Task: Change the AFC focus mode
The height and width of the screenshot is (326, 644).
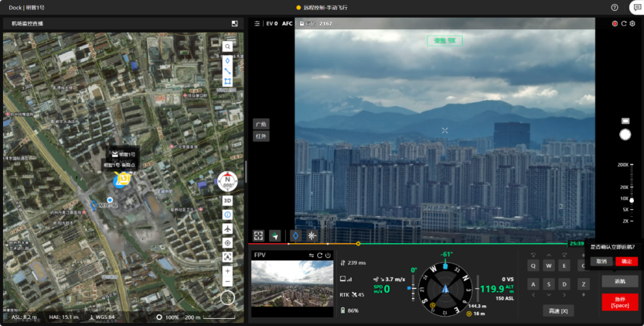Action: [287, 23]
